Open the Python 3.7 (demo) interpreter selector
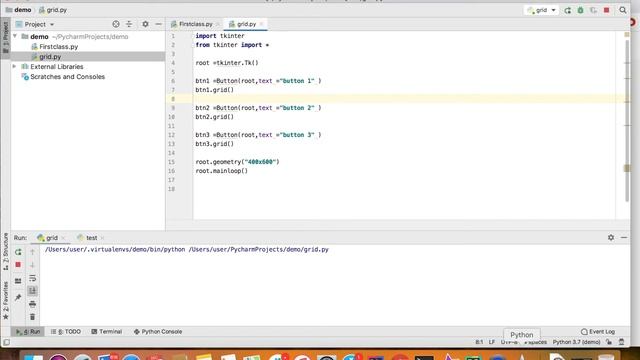The image size is (640, 360). tap(576, 342)
